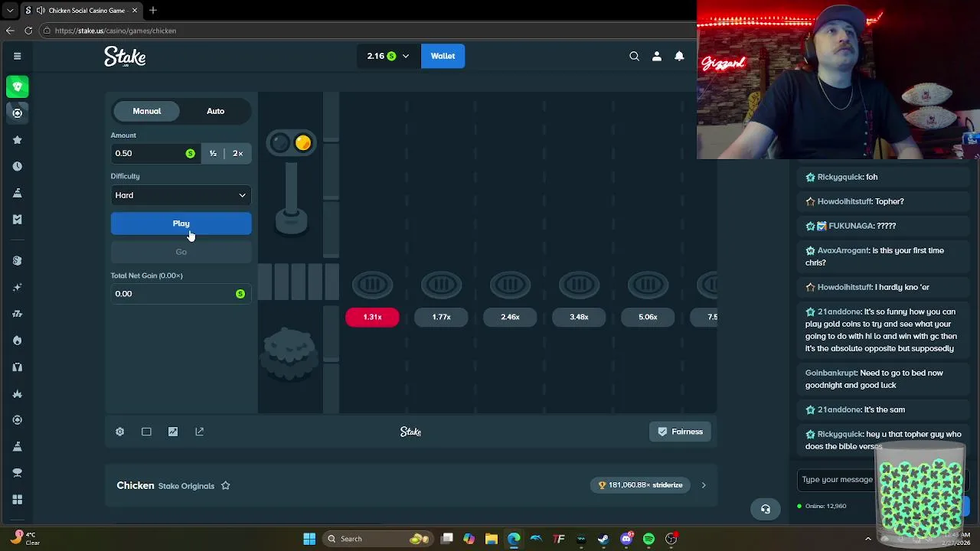Viewport: 980px width, 551px height.
Task: Open Spotify from the taskbar
Action: (x=648, y=539)
